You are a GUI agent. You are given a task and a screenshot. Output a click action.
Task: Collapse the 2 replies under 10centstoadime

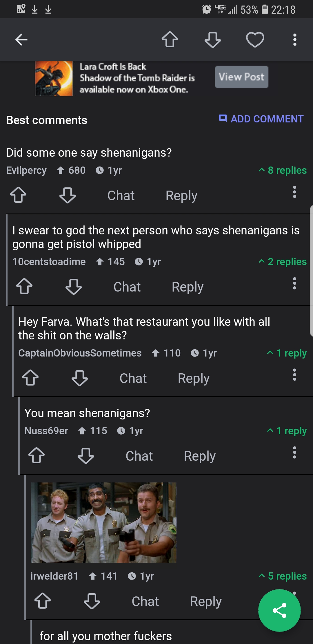pos(283,262)
